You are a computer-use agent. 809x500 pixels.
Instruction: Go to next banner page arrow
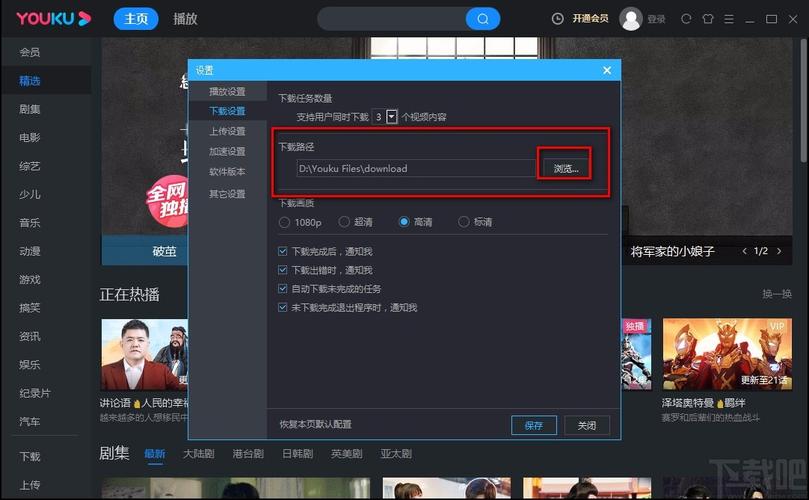pos(779,251)
